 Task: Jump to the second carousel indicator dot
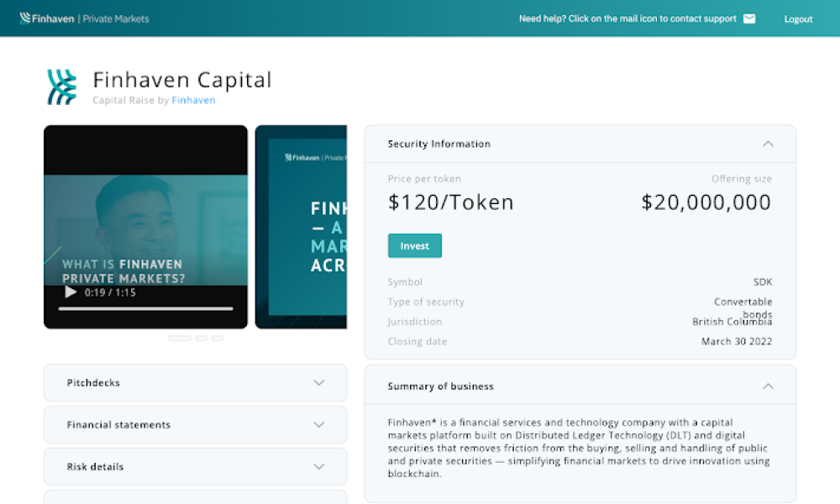(x=202, y=338)
